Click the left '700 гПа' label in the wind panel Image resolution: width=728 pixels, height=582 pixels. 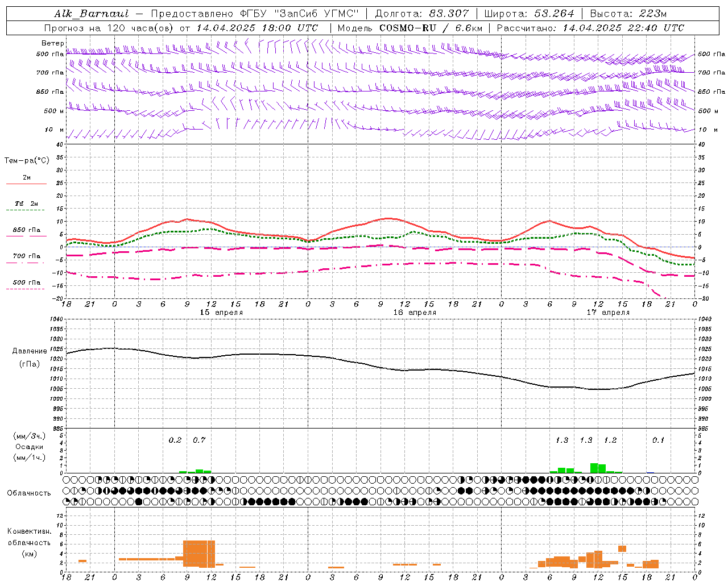click(x=50, y=73)
